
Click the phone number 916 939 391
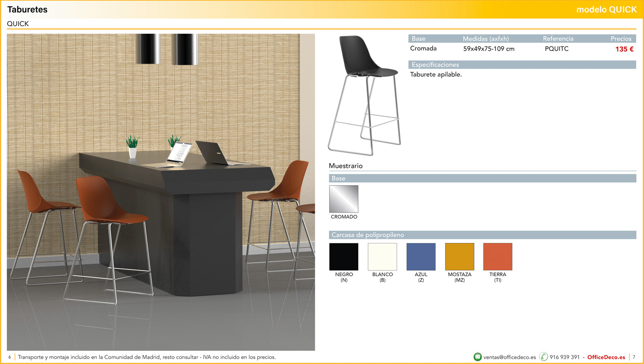point(564,357)
